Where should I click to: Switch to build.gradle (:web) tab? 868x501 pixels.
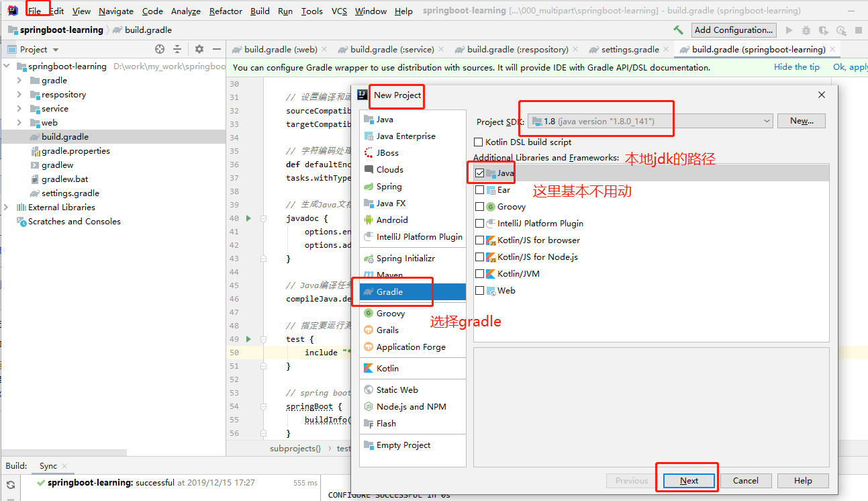click(x=280, y=49)
